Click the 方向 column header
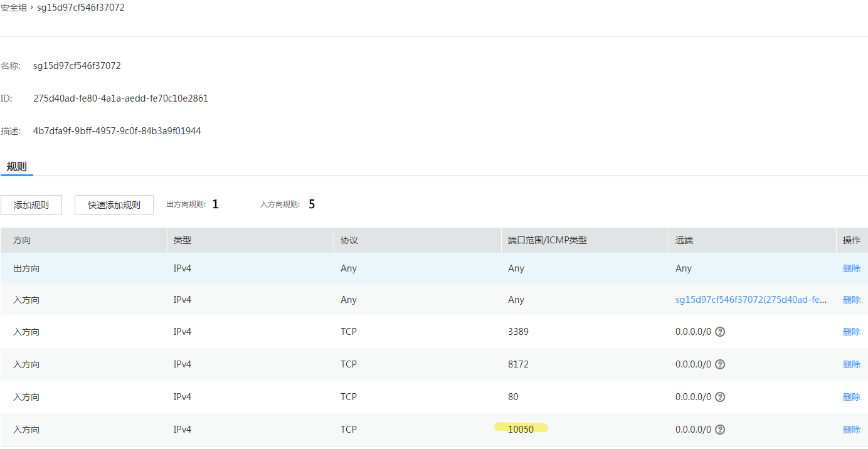Image resolution: width=868 pixels, height=449 pixels. [x=22, y=240]
